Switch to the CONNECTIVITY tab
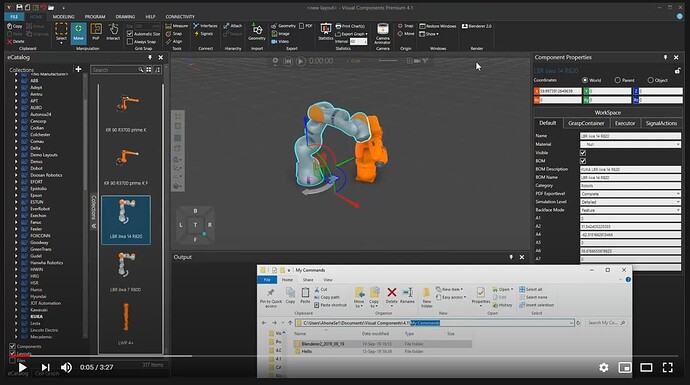Image resolution: width=690 pixels, height=385 pixels. [x=180, y=17]
